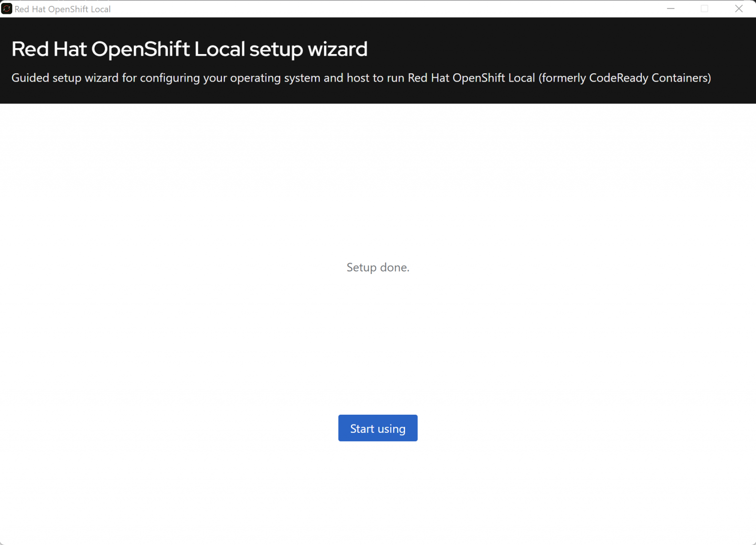Click "(formerly CodeReady Containers)" in the subtitle
The image size is (756, 545).
(x=625, y=78)
